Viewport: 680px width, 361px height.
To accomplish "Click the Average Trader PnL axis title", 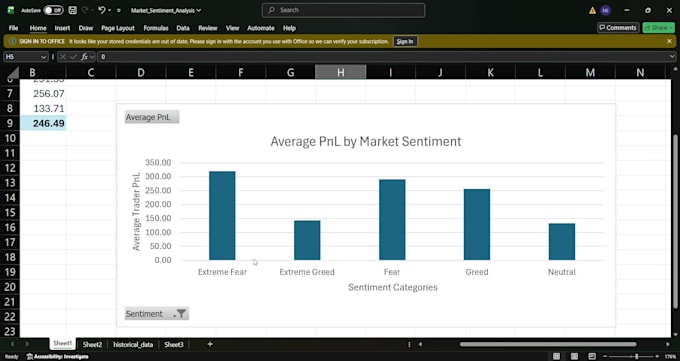I will pos(136,211).
